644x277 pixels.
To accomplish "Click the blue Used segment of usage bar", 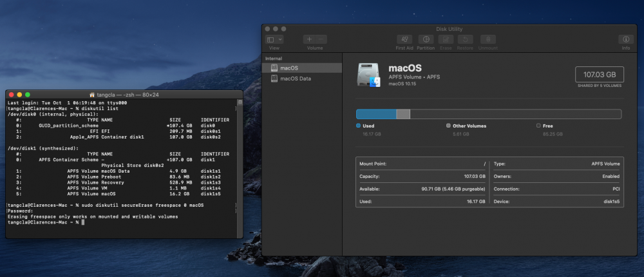I will point(376,114).
